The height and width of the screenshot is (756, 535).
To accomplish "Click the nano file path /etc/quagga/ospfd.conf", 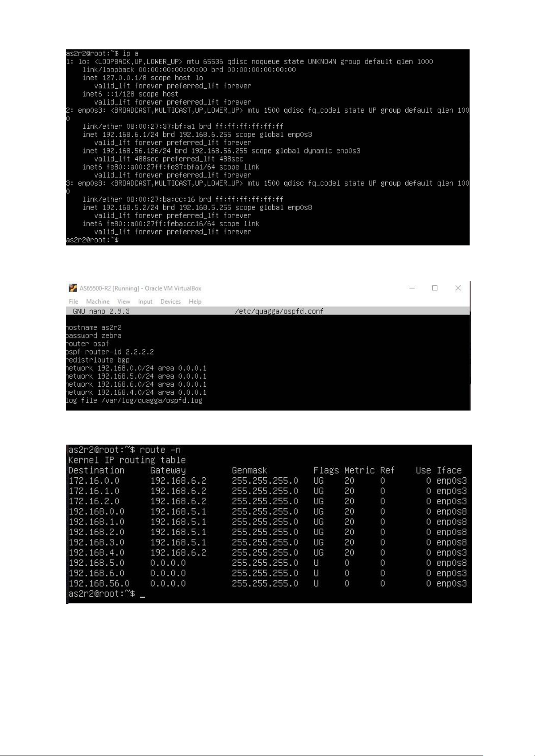I will (x=279, y=311).
